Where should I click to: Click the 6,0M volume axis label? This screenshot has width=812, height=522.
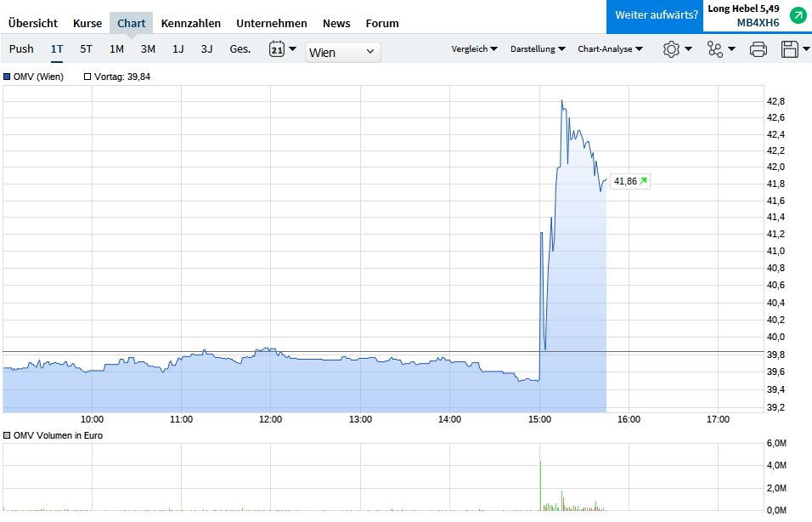tap(775, 443)
